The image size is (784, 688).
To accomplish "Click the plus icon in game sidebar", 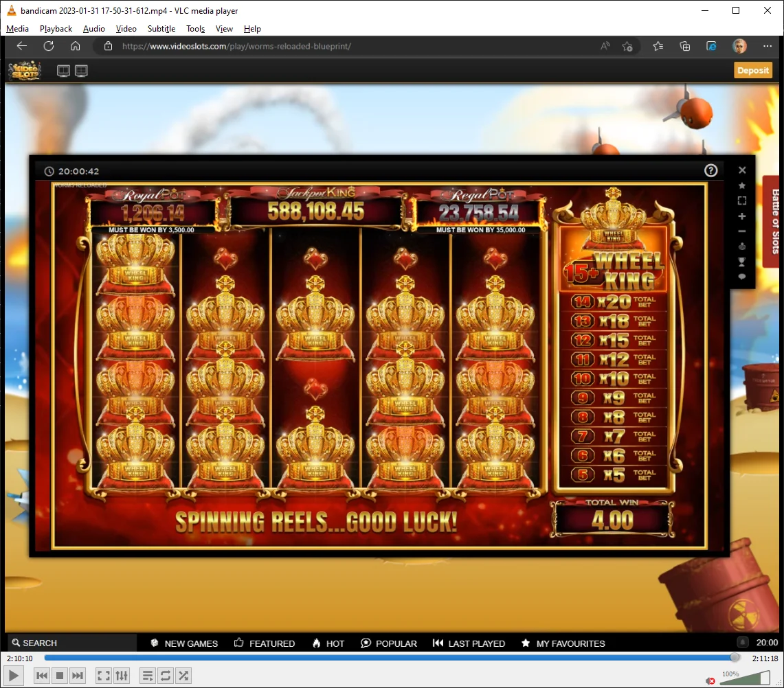I will tap(742, 216).
